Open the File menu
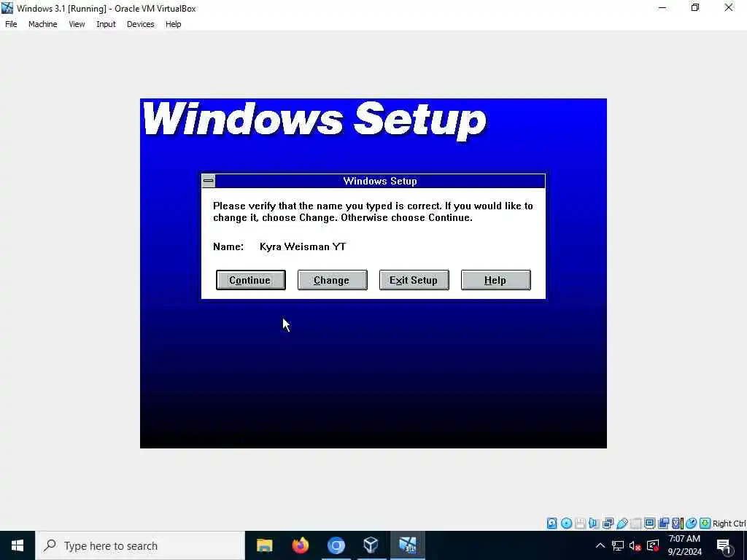Screen dimensions: 747x560 (11, 24)
